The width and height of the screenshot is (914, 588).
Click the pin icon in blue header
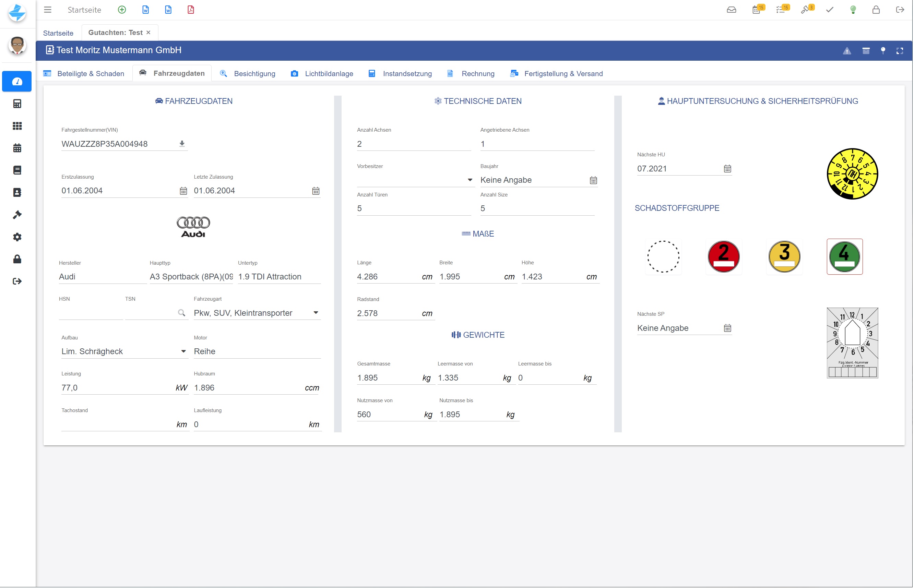(x=883, y=51)
